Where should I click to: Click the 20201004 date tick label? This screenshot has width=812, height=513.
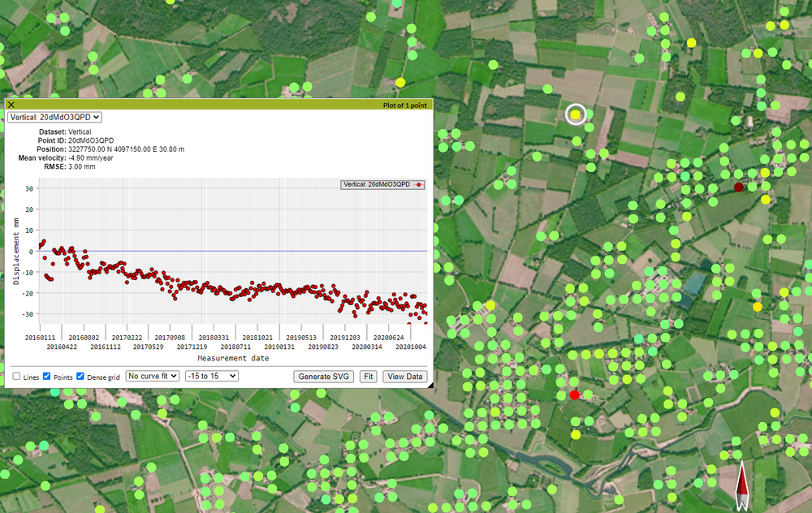tap(411, 347)
